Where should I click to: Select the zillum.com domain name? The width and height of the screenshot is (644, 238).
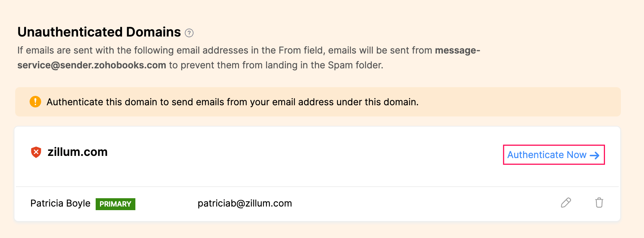tap(78, 152)
